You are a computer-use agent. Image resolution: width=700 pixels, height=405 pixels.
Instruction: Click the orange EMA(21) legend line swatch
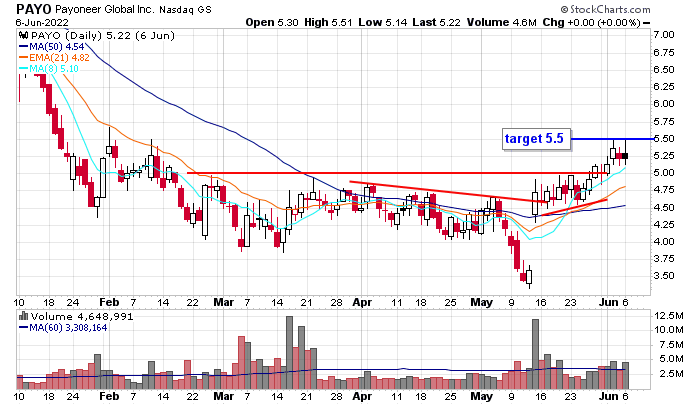(x=23, y=58)
